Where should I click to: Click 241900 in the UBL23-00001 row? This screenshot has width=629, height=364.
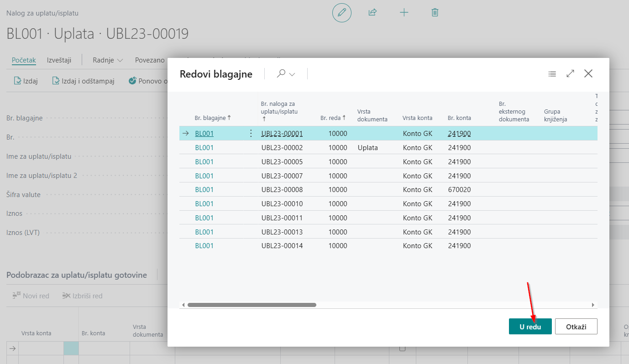click(459, 134)
